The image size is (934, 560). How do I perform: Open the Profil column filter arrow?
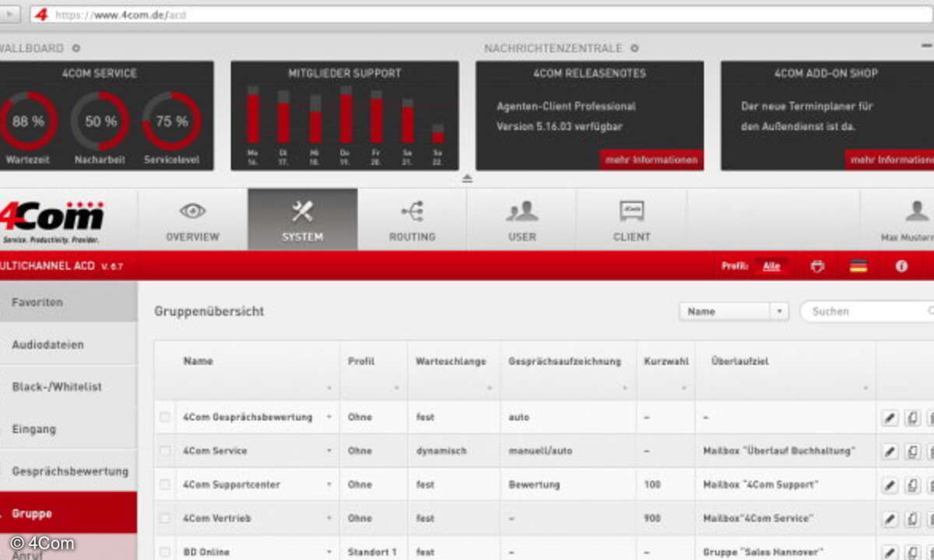click(x=397, y=387)
